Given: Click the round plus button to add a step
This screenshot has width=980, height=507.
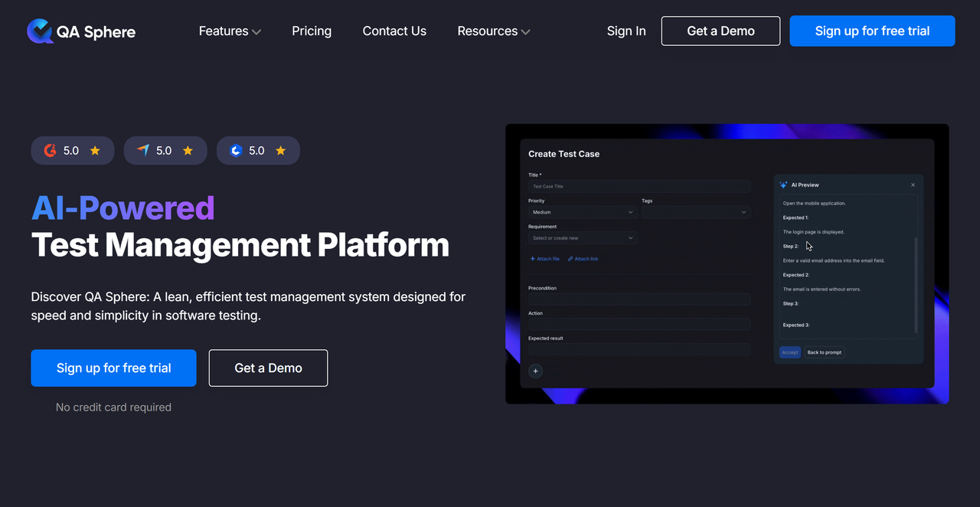Looking at the screenshot, I should click(x=536, y=371).
